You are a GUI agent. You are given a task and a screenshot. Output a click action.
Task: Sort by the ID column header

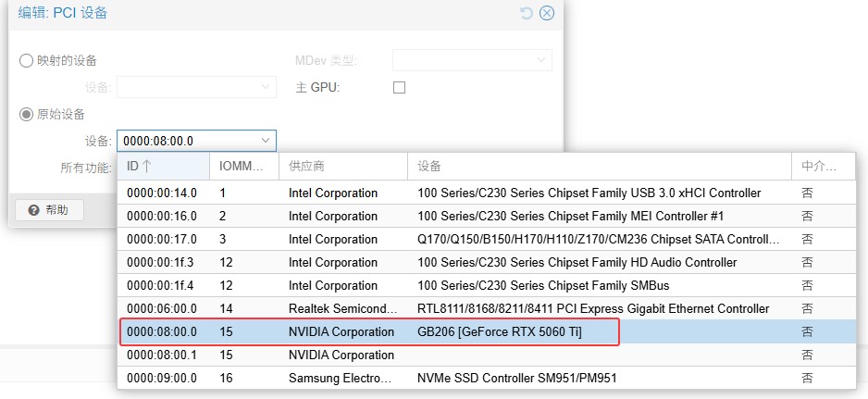(x=162, y=167)
